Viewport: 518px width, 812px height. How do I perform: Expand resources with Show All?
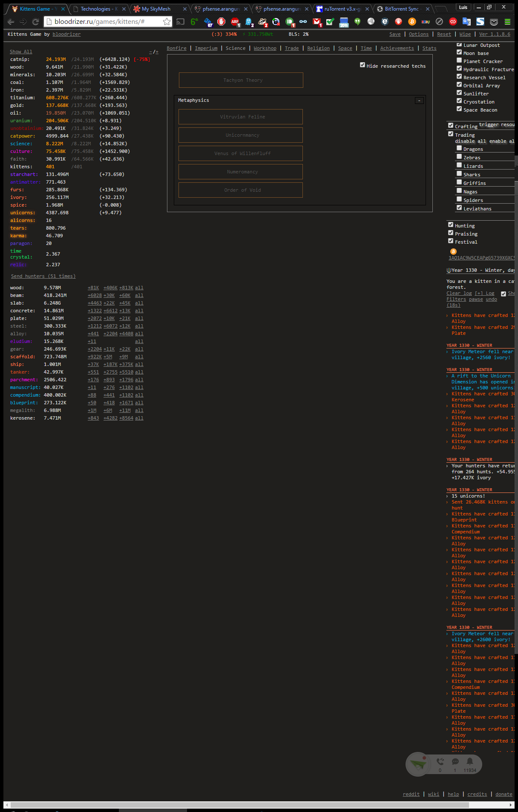[21, 52]
